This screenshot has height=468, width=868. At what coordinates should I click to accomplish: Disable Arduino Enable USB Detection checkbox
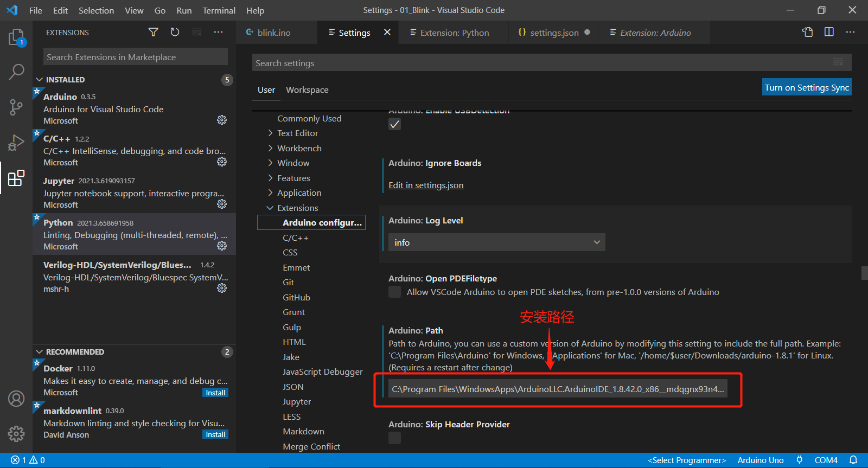pos(395,124)
